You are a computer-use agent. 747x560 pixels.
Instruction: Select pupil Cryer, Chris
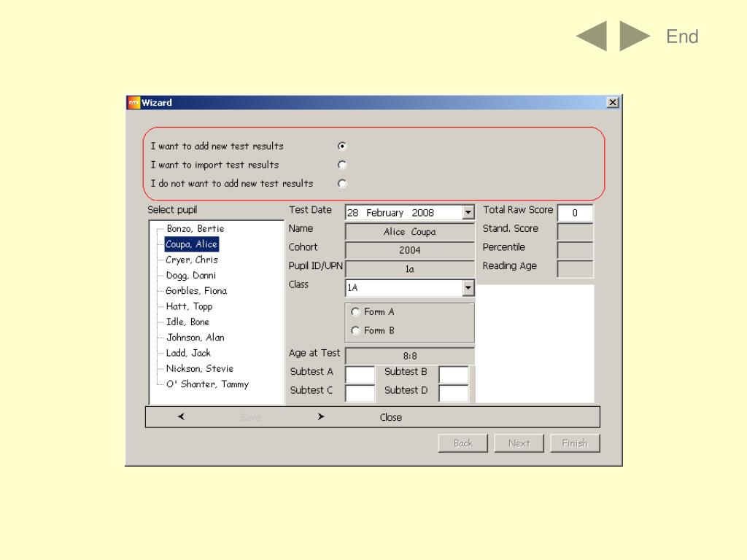(x=192, y=260)
